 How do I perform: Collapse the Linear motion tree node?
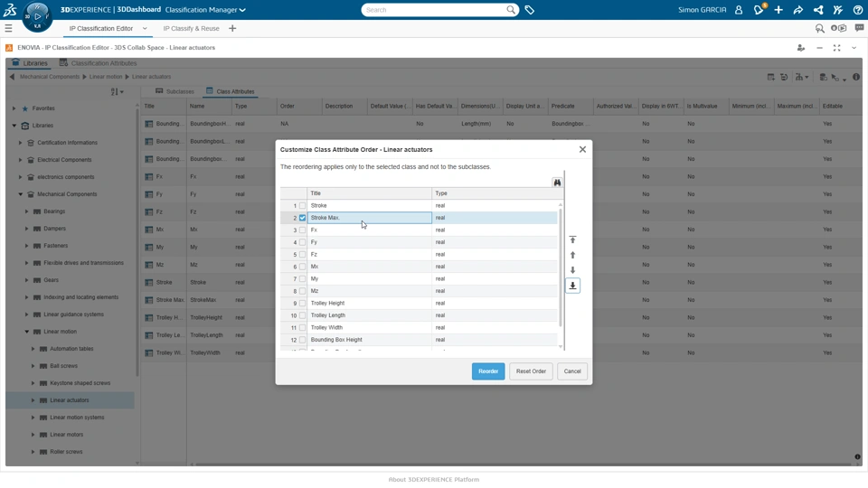pos(26,332)
